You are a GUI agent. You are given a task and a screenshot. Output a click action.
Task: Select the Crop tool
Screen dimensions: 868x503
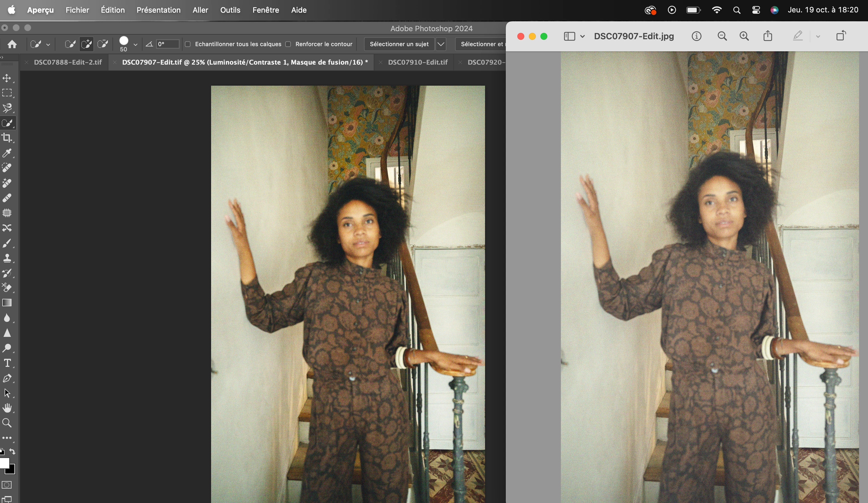pyautogui.click(x=7, y=138)
